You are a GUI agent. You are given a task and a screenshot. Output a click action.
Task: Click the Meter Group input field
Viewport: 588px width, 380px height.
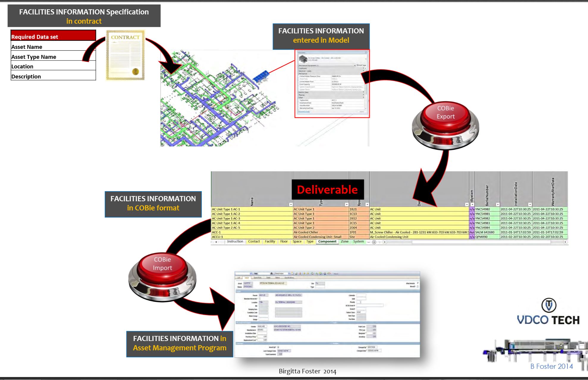pyautogui.click(x=264, y=316)
